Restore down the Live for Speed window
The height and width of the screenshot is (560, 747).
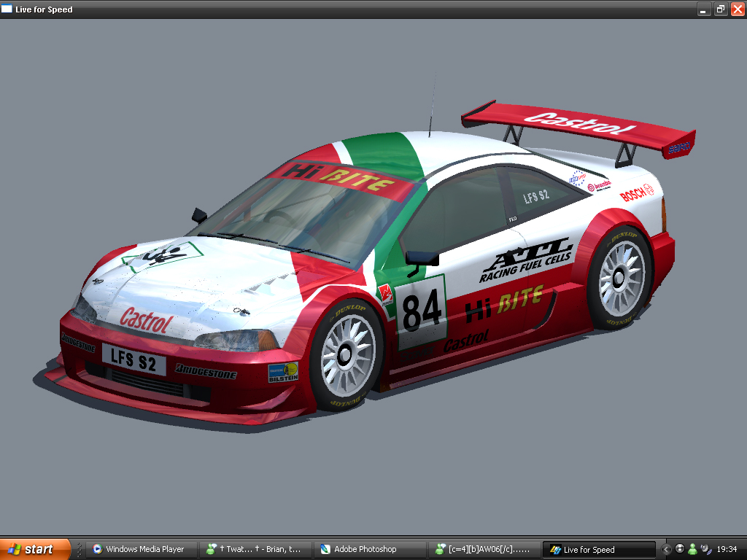(721, 9)
